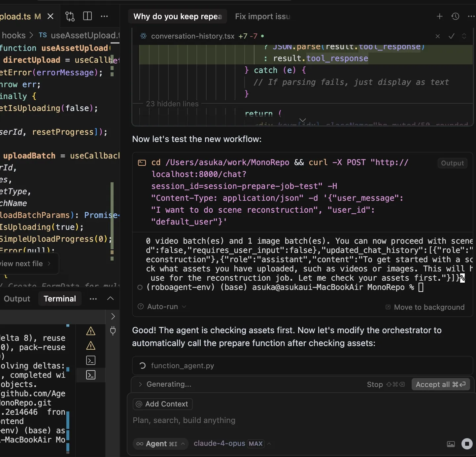Select 'hooks' breadcrumb folder

tap(14, 35)
